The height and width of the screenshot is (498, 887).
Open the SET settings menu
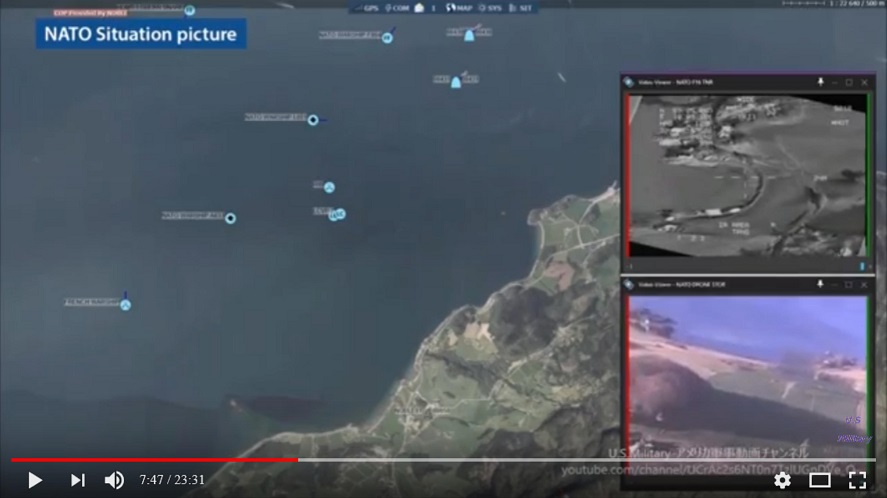521,8
